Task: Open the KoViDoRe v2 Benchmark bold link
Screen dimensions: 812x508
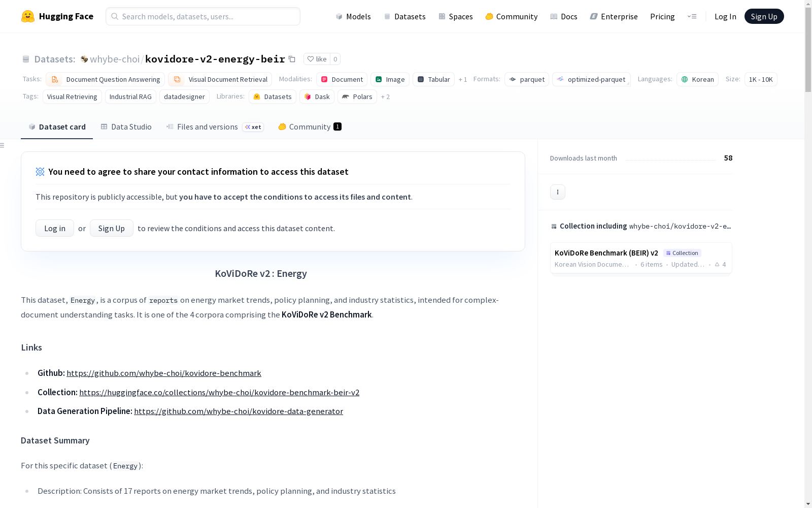Action: click(x=327, y=314)
